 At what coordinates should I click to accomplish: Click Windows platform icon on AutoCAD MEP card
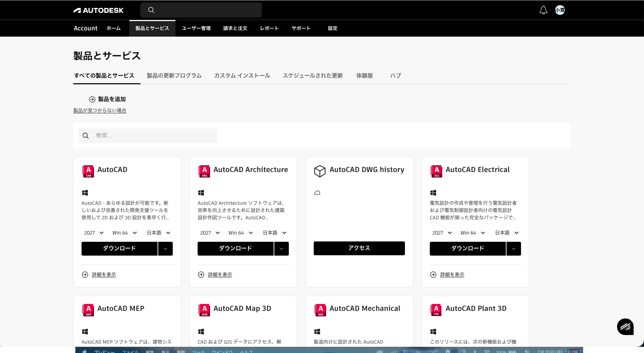tap(85, 332)
